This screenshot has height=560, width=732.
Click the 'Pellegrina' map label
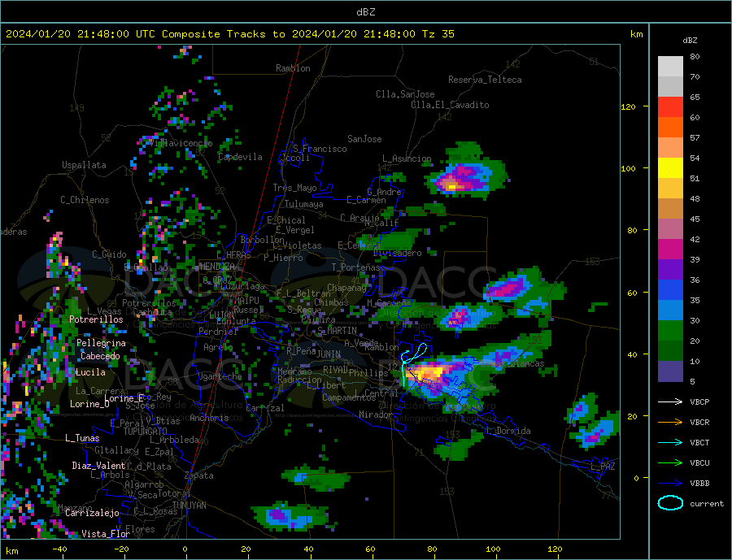click(102, 344)
